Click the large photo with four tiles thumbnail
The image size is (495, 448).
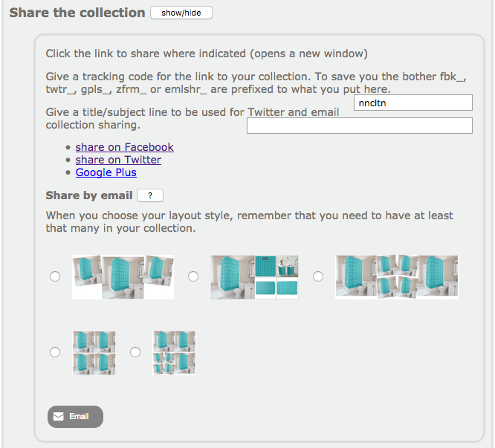click(254, 276)
